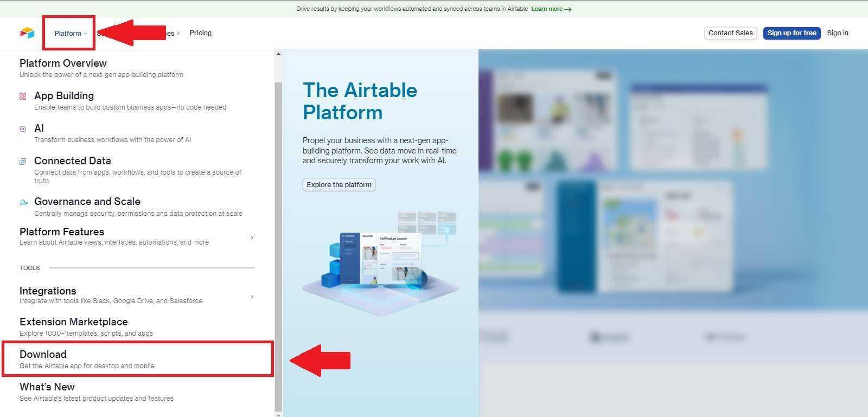Viewport: 868px width, 417px height.
Task: Click the AI circular icon
Action: pos(23,129)
